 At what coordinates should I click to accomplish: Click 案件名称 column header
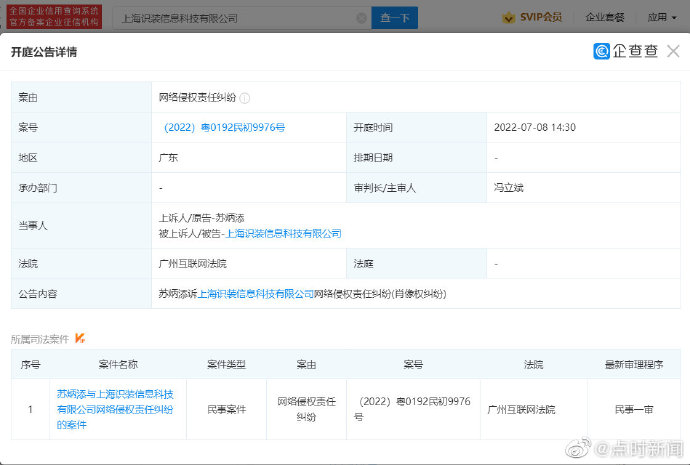[x=118, y=364]
